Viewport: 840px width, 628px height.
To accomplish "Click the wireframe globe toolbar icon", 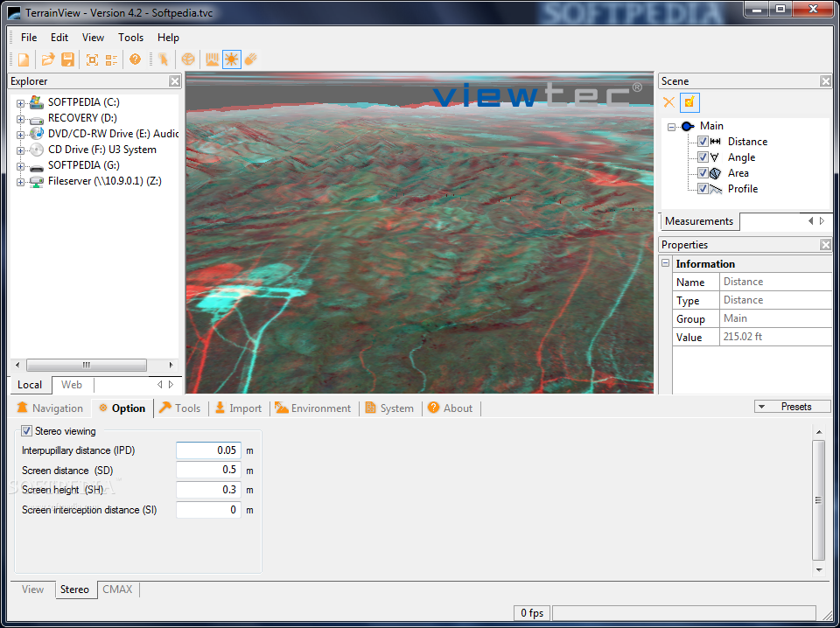I will [187, 59].
